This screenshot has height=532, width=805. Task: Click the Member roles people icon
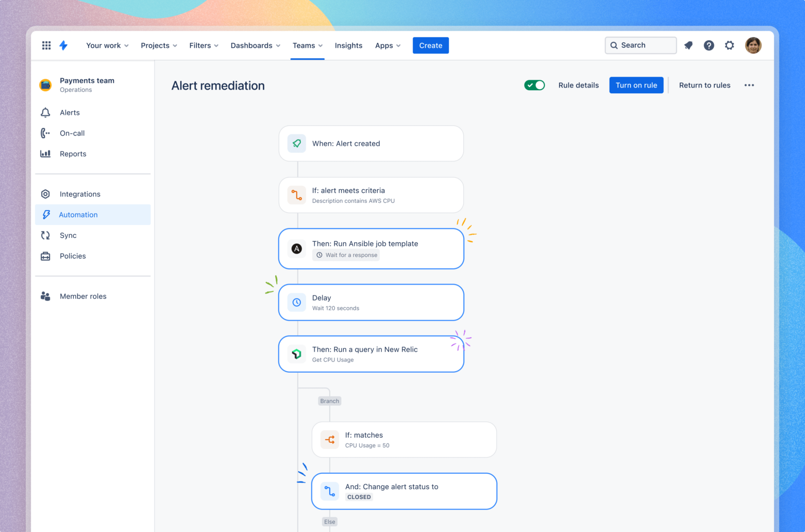[x=46, y=296]
